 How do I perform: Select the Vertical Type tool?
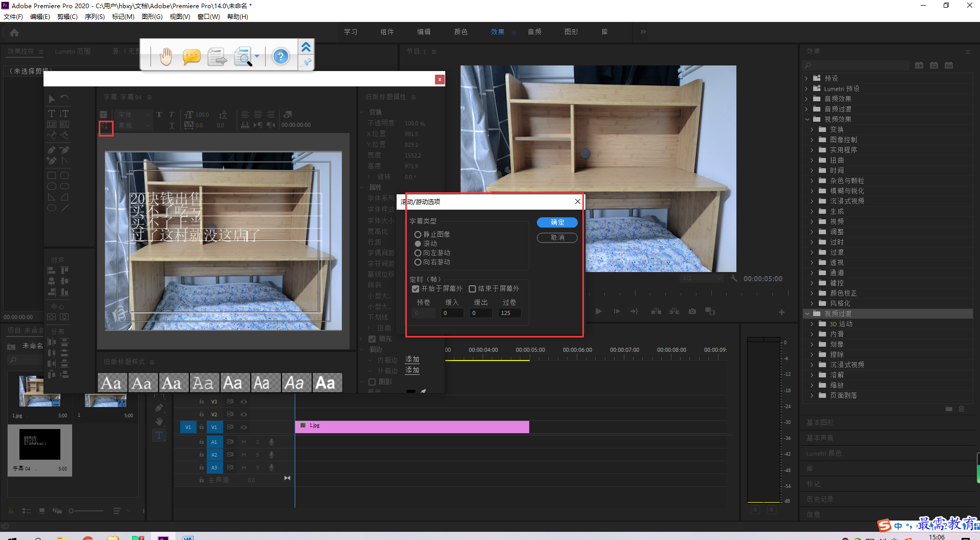click(x=64, y=114)
